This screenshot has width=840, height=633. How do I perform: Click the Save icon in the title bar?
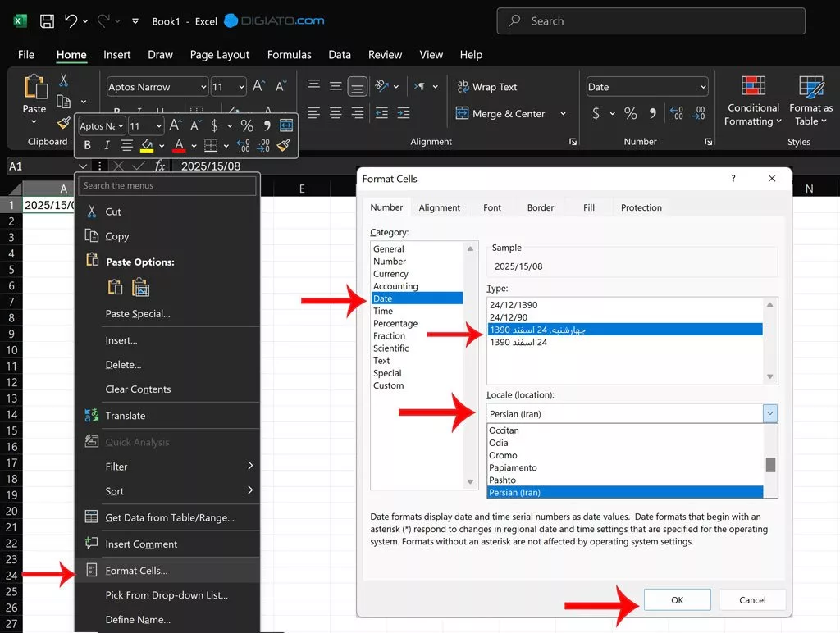point(47,20)
